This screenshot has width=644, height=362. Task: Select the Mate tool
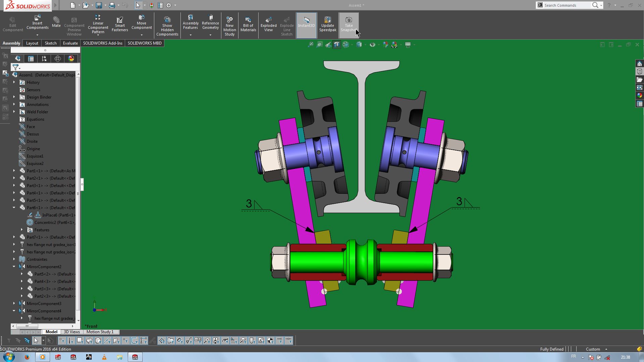[x=56, y=22]
